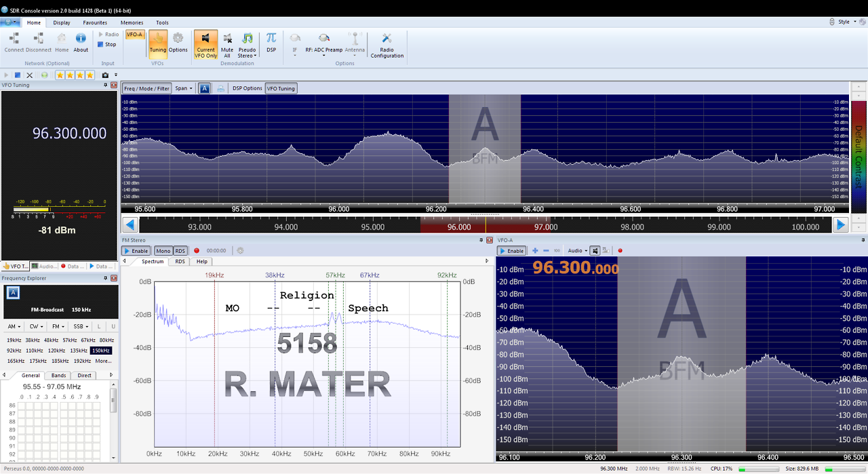
Task: Click the printer icon in spectrum toolbar
Action: tap(221, 88)
